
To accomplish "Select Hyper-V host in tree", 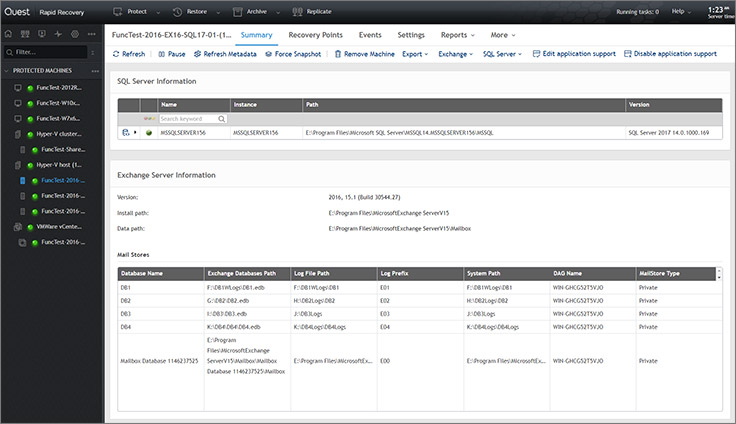I will (x=59, y=165).
